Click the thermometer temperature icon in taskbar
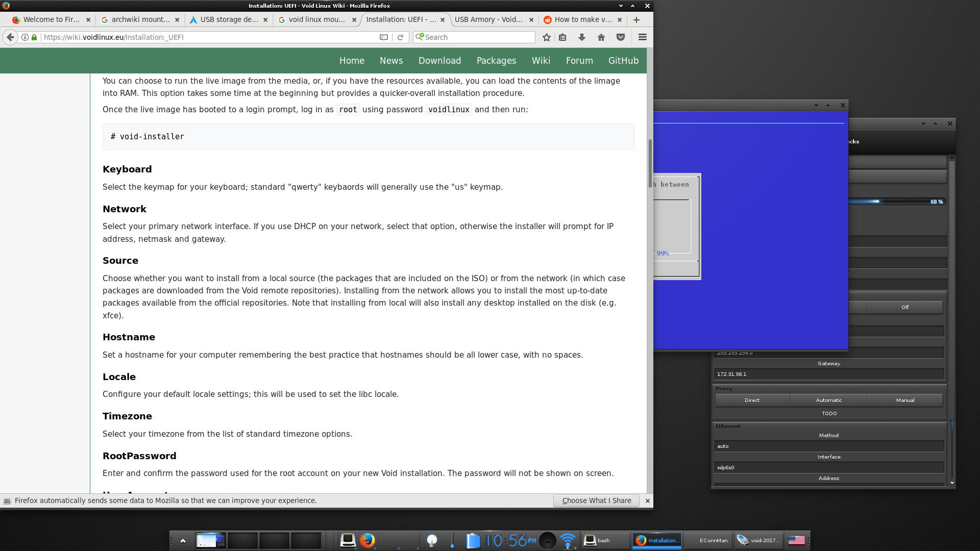 pyautogui.click(x=452, y=541)
